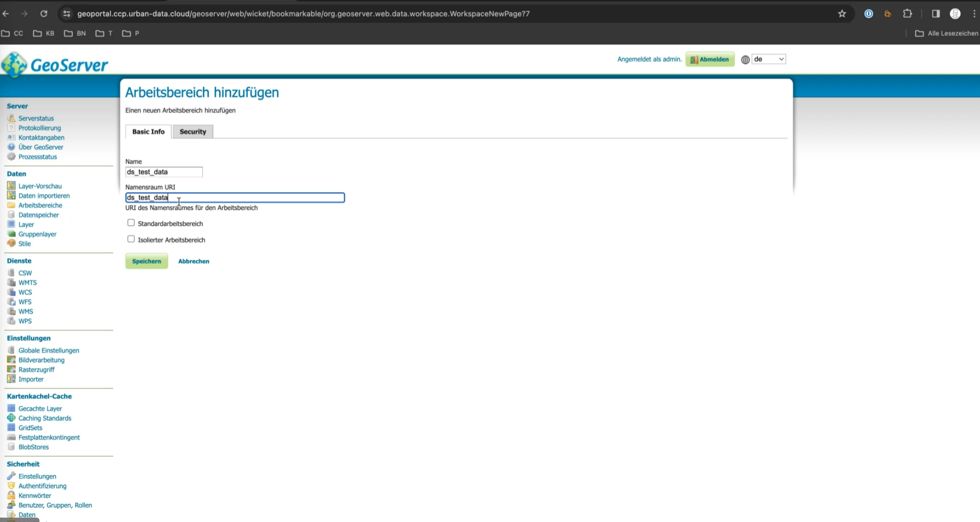Viewport: 980px width, 522px height.
Task: Click the Serverstatus icon in sidebar
Action: coord(11,118)
